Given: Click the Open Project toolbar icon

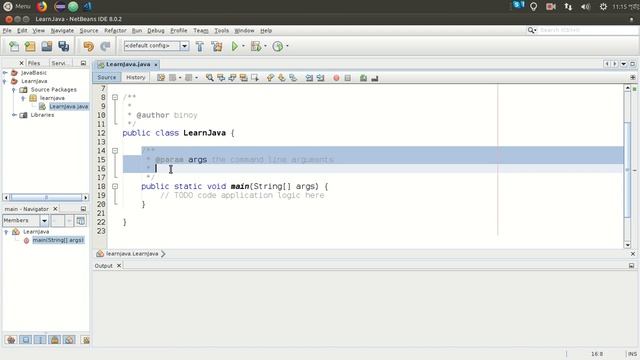Looking at the screenshot, I should [x=47, y=46].
